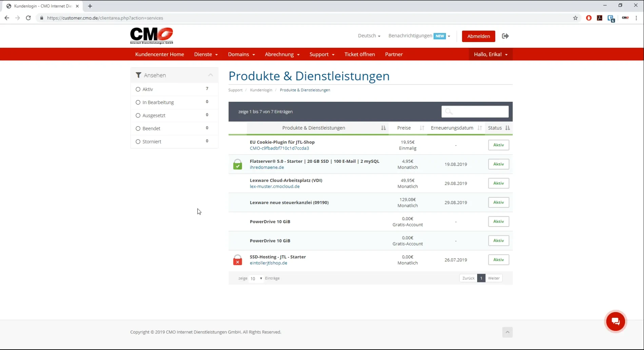Select the Ausgesetzt filter radio button

(x=138, y=115)
